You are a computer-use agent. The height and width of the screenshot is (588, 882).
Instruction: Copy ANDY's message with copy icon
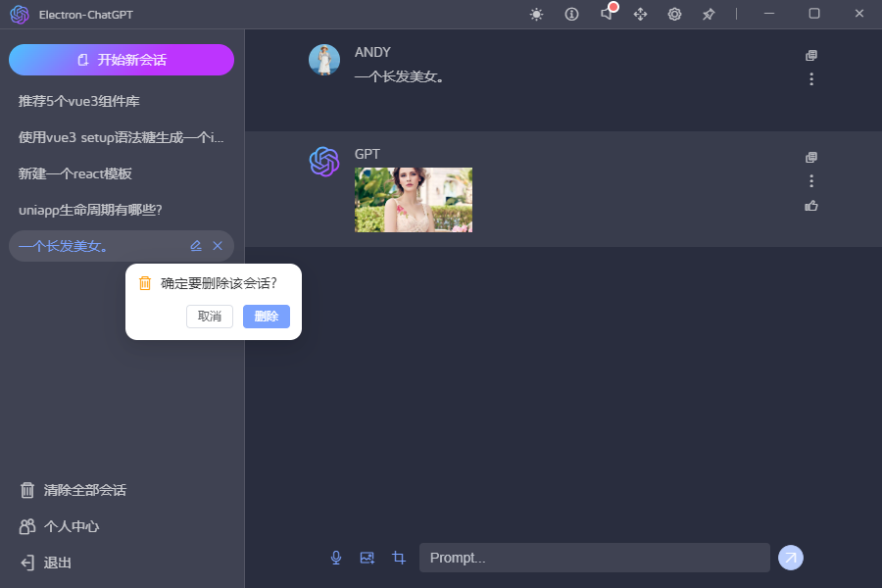click(x=811, y=55)
